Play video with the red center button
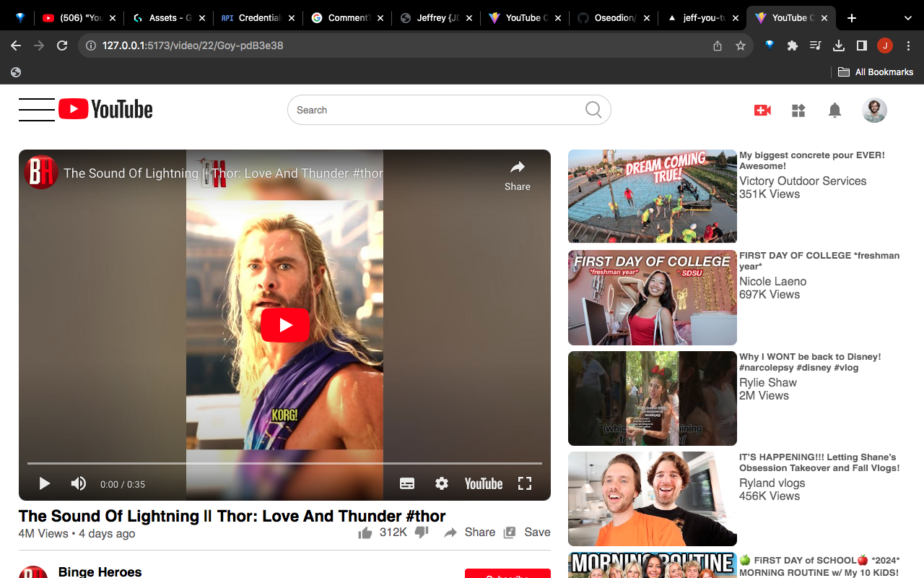The image size is (924, 578). pos(285,325)
